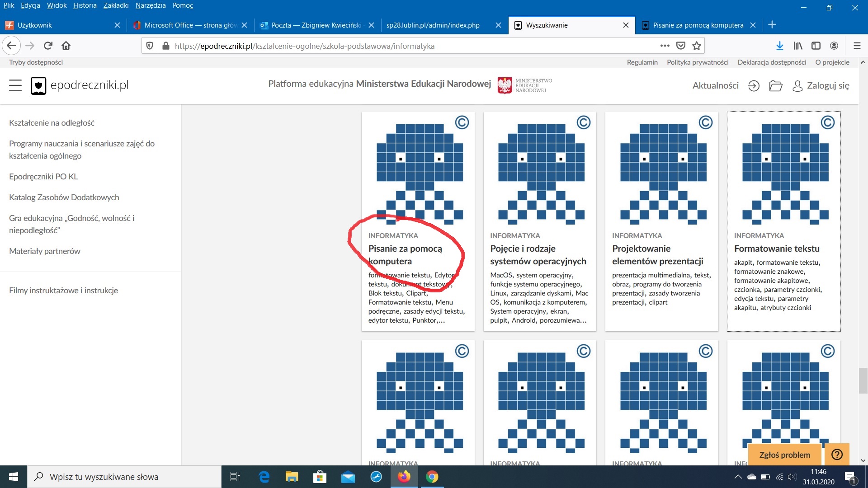Click copyright icon on Pisanie za pomocą komputera card

(462, 122)
